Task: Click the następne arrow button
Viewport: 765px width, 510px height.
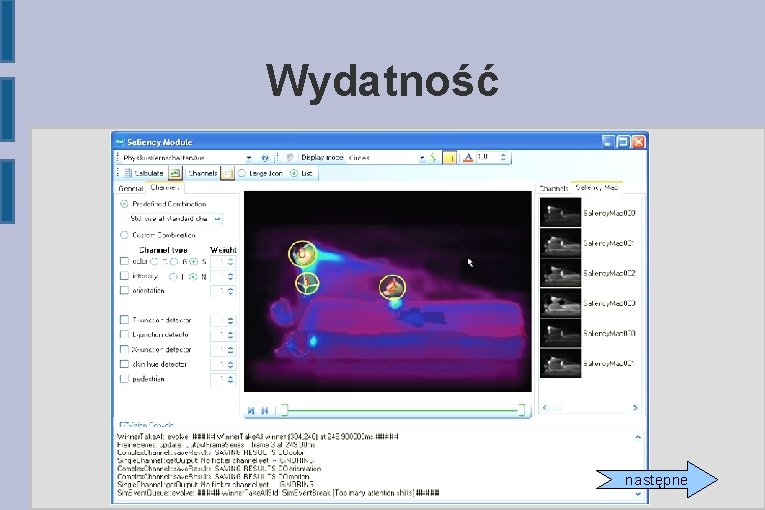Action: coord(657,480)
